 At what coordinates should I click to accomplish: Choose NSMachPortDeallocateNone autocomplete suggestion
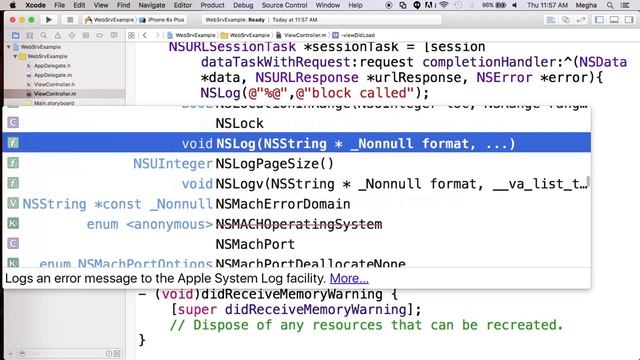click(x=297, y=261)
